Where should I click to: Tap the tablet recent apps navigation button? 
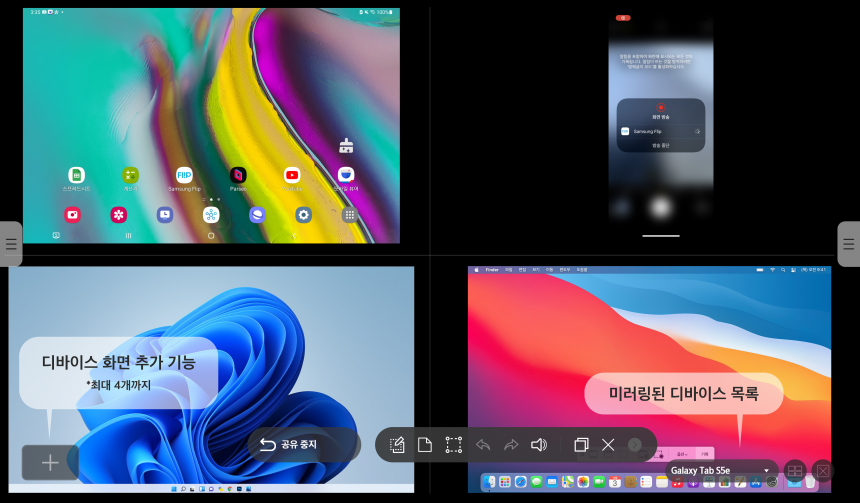[128, 235]
